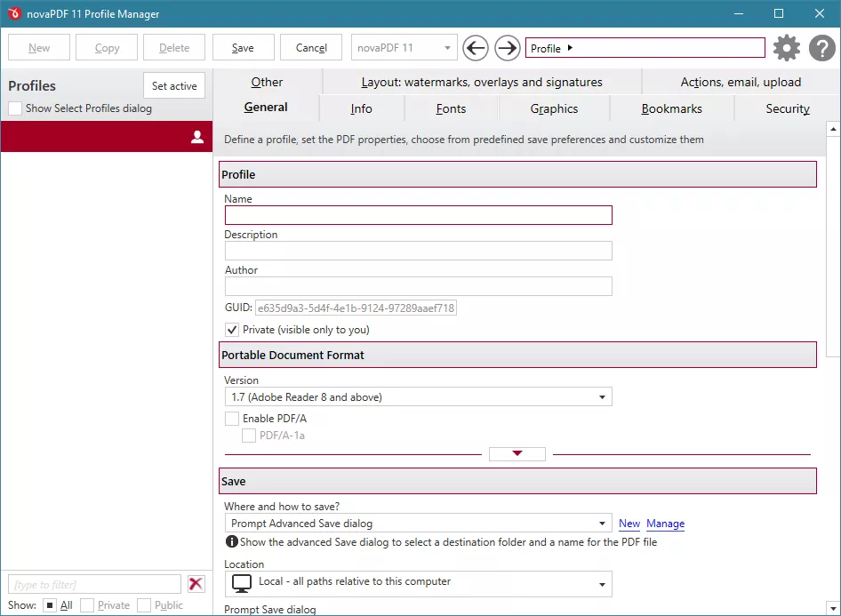Uncheck Private visible only to you
Screen dimensions: 841x616
pyautogui.click(x=231, y=329)
